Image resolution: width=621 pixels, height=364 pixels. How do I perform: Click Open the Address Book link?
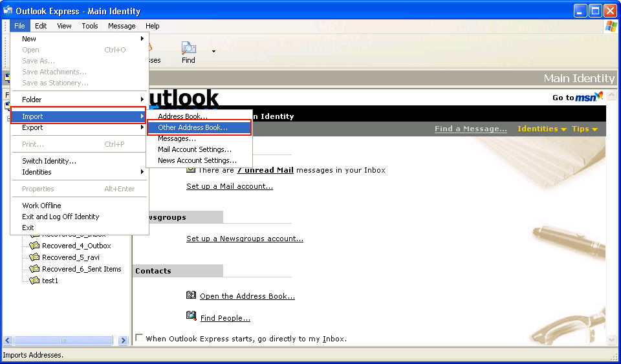tap(248, 296)
